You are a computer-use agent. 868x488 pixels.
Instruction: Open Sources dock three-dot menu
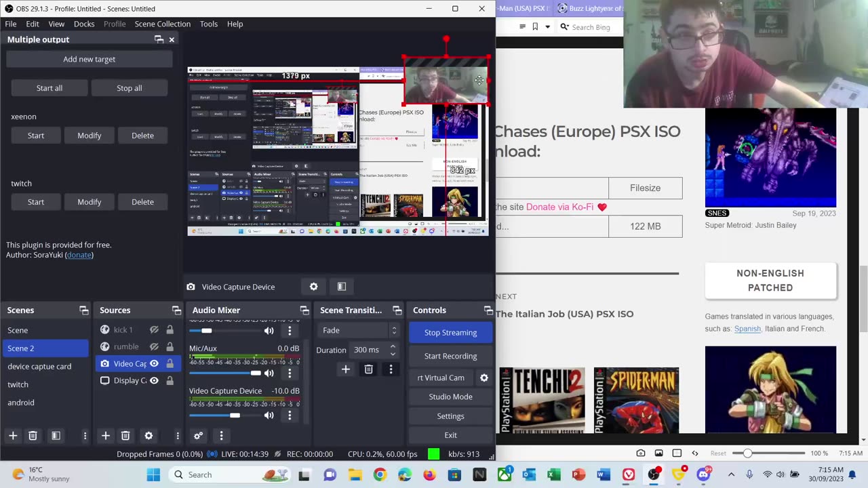coord(178,436)
